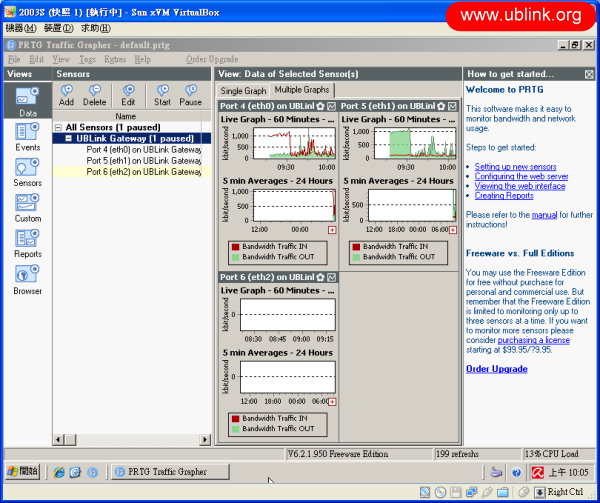This screenshot has width=600, height=503.
Task: Launch Internet Explorer from quick launch
Action: point(59,472)
